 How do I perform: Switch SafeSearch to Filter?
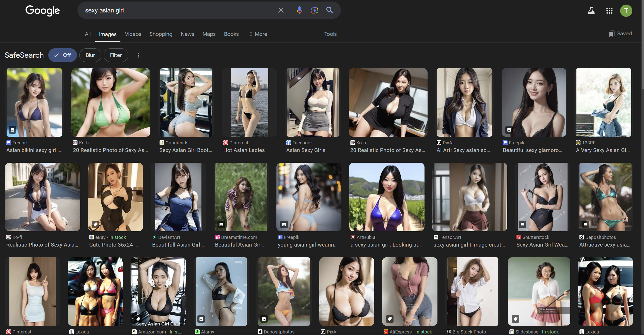[x=116, y=55]
